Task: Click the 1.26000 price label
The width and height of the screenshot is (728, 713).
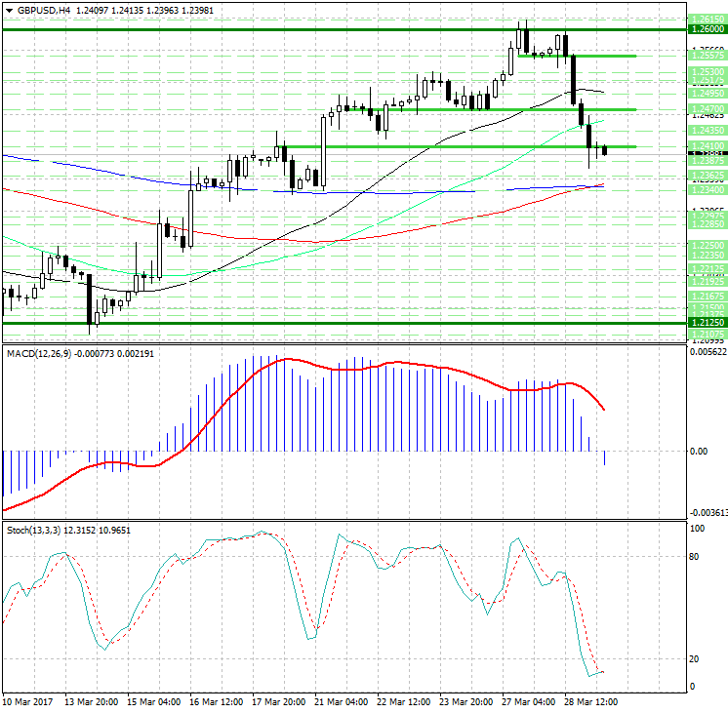Action: (708, 29)
